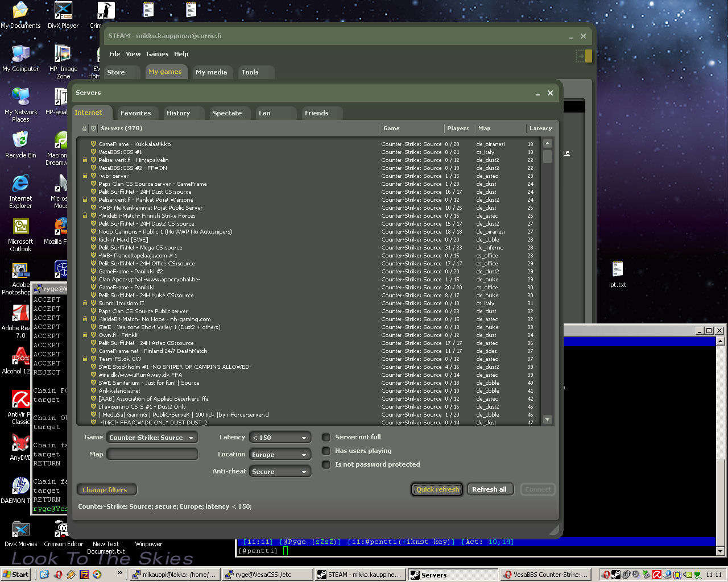Click Steam icon in system tray
Screen dimensions: 728x582
[x=616, y=575]
